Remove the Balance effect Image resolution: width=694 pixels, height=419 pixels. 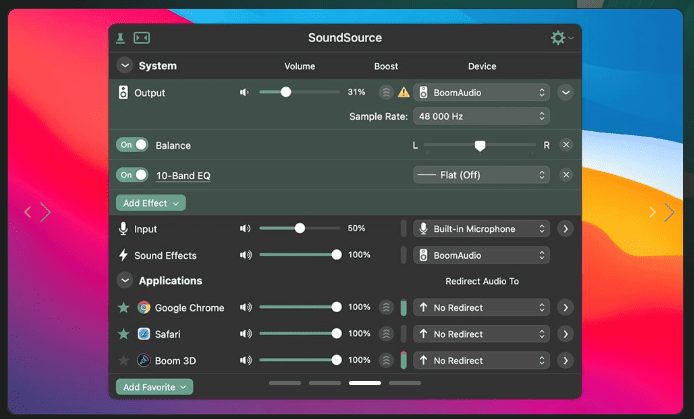[x=566, y=145]
